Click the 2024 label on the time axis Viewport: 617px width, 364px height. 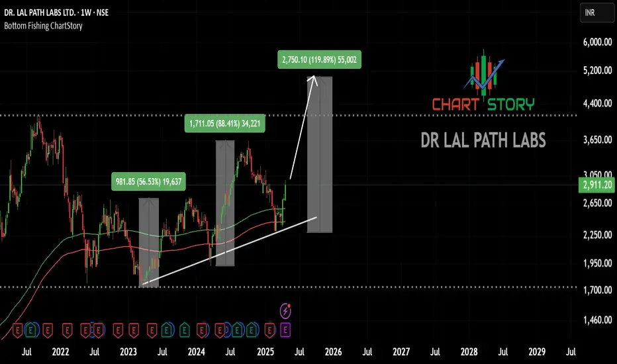point(197,352)
